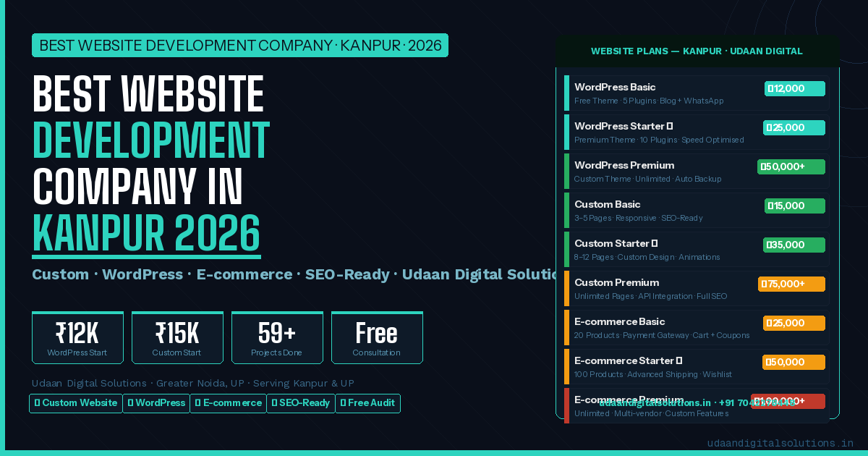Select the SEO-Ready tag chip below the stats

click(301, 403)
